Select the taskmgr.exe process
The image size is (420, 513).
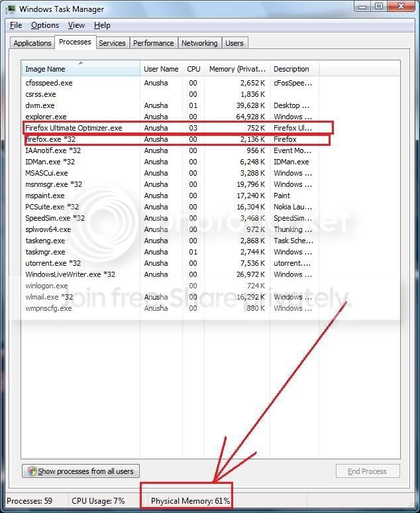[x=170, y=252]
